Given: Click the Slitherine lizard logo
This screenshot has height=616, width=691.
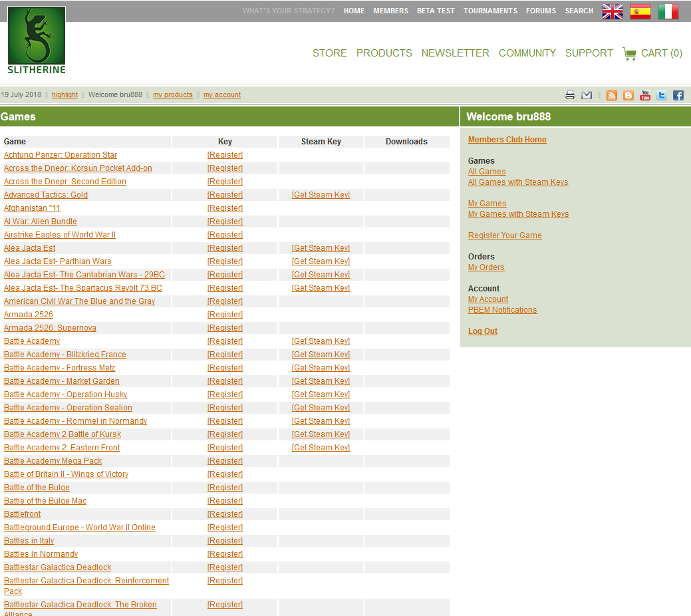Looking at the screenshot, I should point(37,40).
